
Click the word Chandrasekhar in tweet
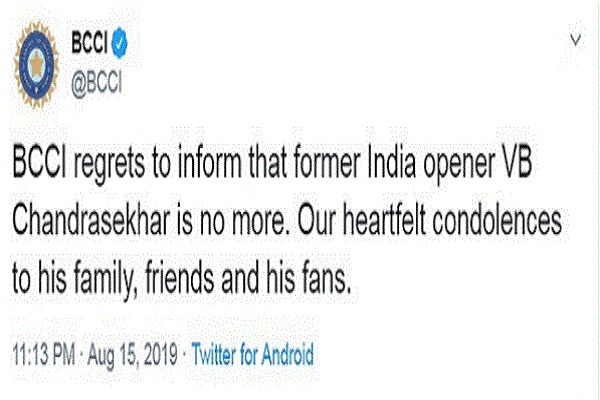[91, 220]
